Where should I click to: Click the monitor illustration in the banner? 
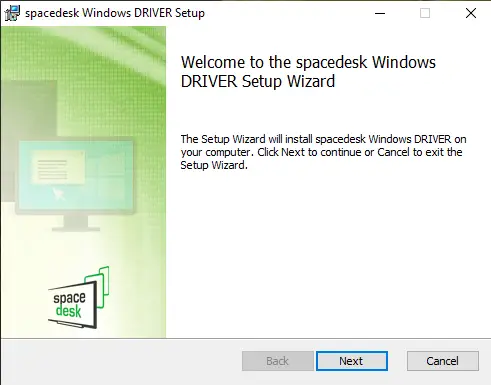point(76,185)
